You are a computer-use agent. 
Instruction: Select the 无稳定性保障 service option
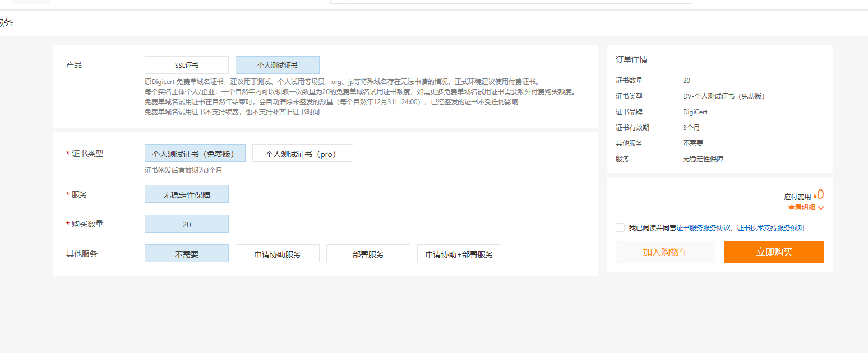186,194
